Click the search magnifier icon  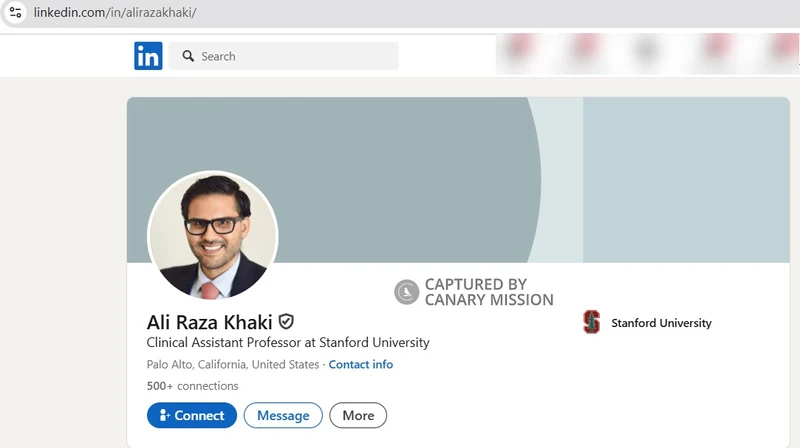(188, 56)
